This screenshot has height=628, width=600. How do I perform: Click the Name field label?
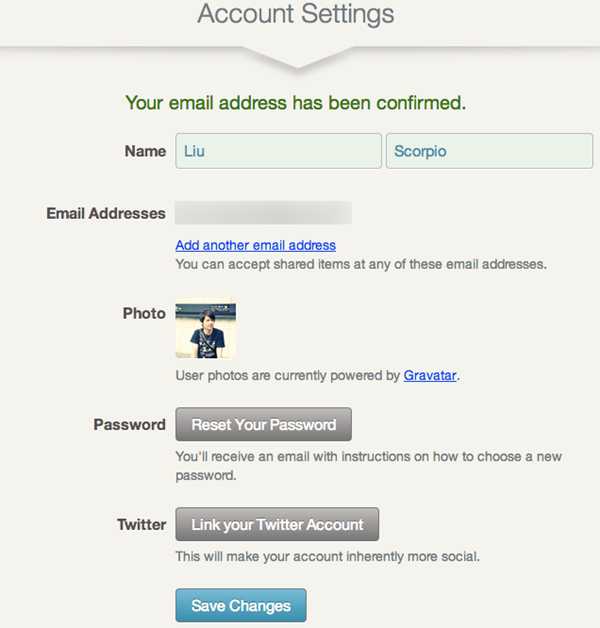point(145,152)
